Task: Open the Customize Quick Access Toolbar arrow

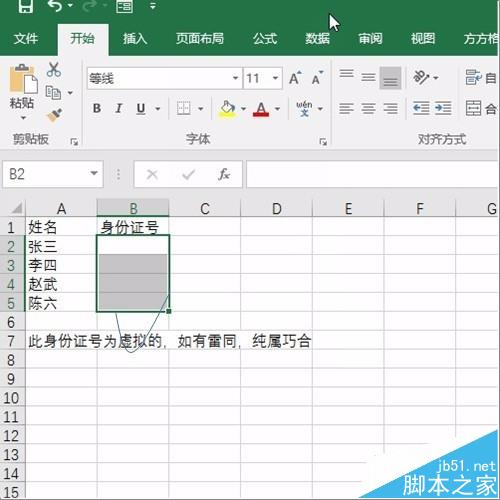Action: [x=153, y=6]
